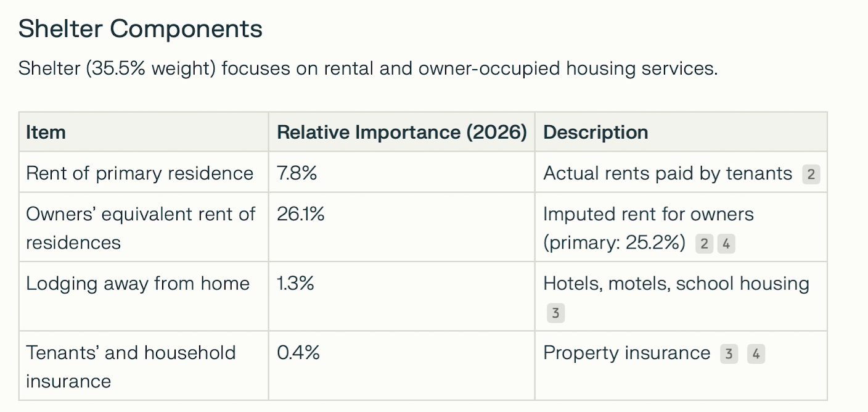Select the Rent of primary residence cell
Image resolution: width=868 pixels, height=412 pixels.
pyautogui.click(x=139, y=173)
